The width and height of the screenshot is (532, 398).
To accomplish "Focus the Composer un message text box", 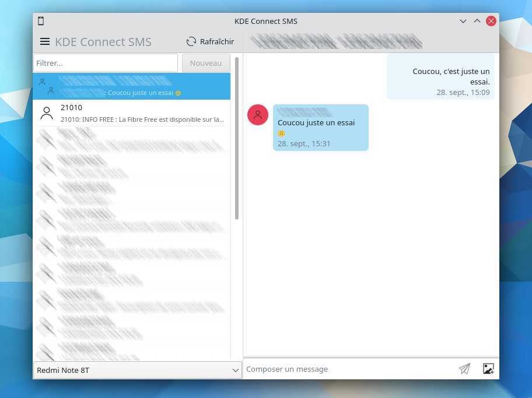I will pos(349,369).
